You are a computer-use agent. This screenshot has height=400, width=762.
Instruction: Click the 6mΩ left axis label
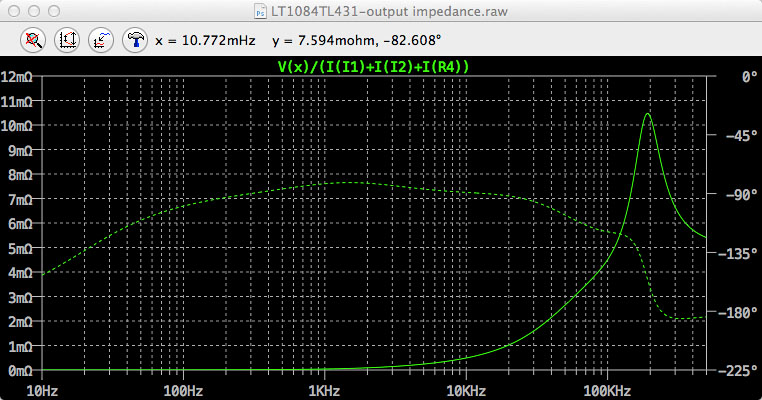click(20, 224)
